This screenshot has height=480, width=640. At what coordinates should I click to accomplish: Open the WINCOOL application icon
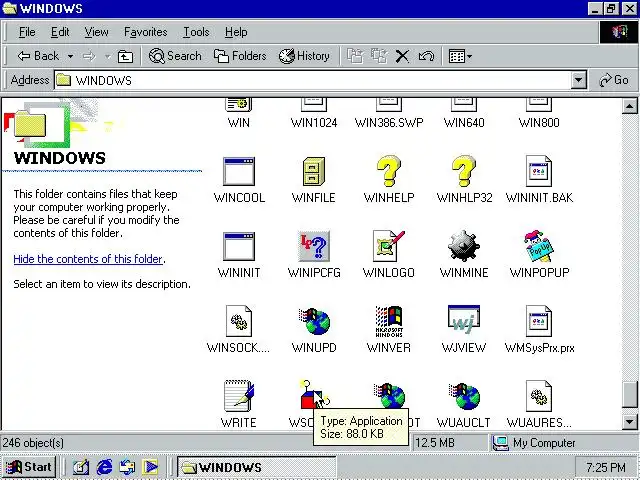[x=239, y=171]
